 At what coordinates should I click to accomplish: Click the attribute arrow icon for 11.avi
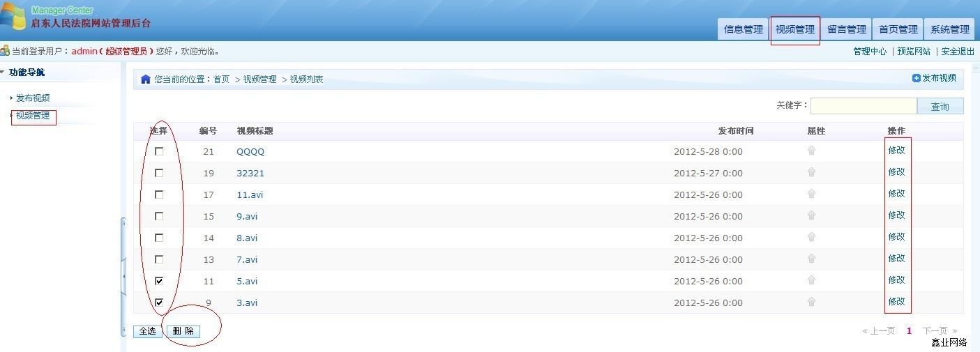coord(811,194)
